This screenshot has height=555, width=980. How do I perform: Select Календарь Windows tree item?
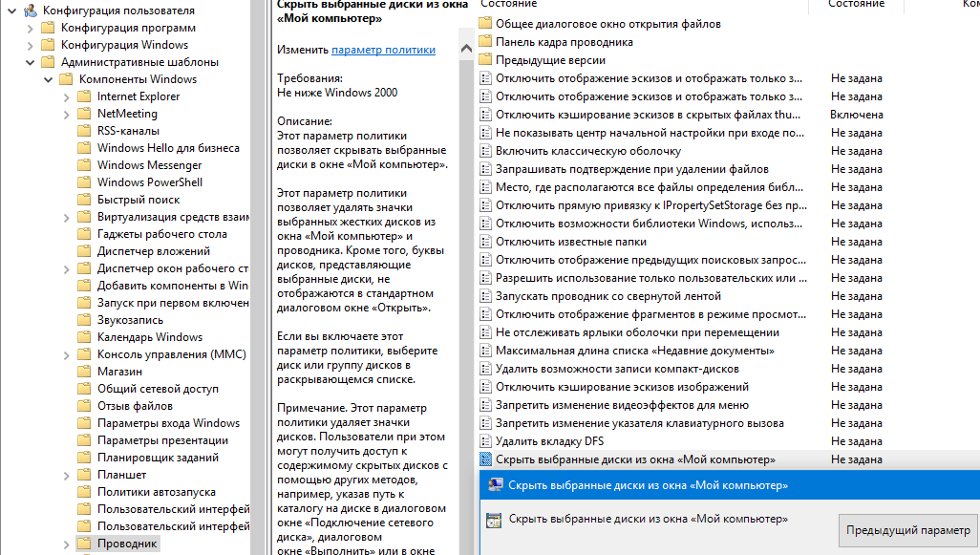(x=150, y=337)
